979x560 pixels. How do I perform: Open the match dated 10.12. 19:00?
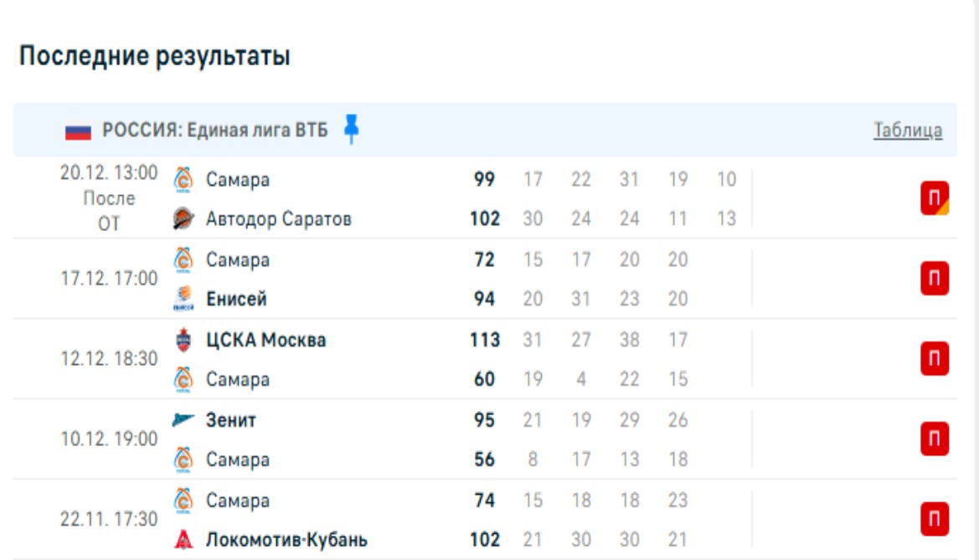109,439
